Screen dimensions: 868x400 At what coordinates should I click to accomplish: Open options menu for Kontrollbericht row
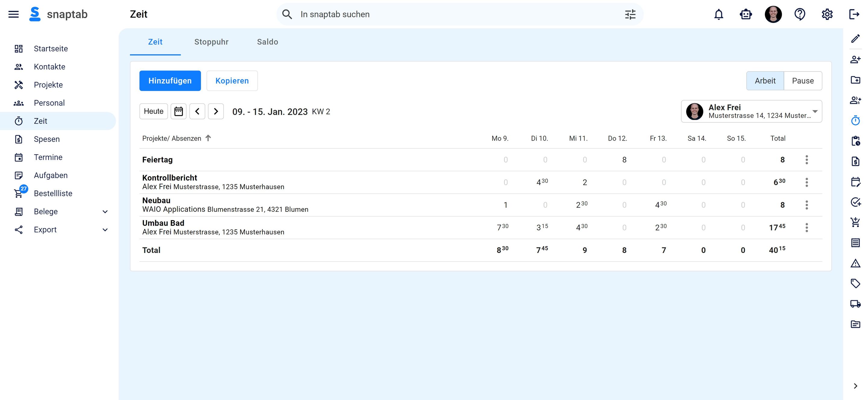click(x=807, y=182)
